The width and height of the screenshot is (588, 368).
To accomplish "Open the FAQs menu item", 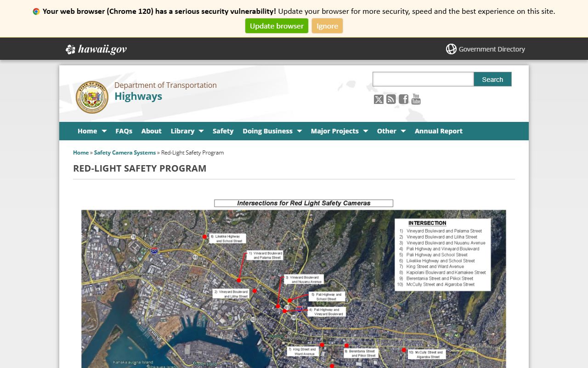I will [124, 131].
